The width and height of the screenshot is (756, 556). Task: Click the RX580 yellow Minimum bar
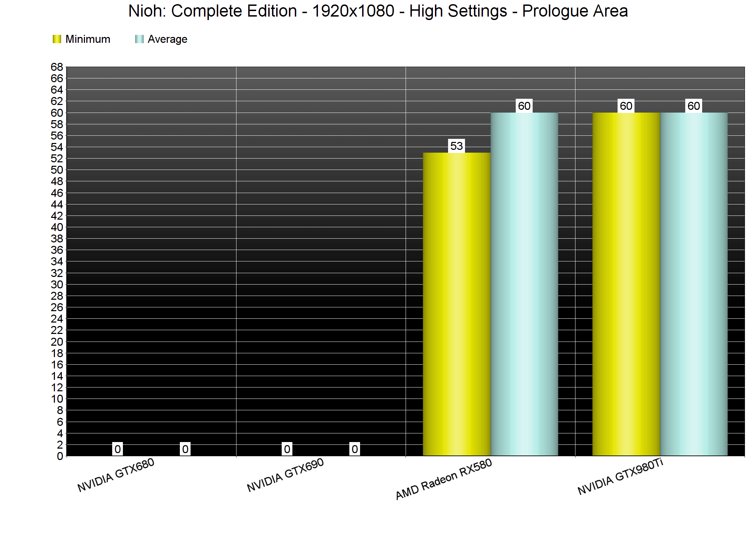(456, 304)
